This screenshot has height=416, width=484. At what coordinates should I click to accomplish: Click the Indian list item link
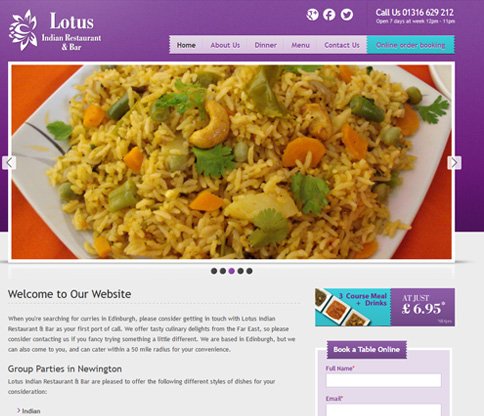[31, 411]
